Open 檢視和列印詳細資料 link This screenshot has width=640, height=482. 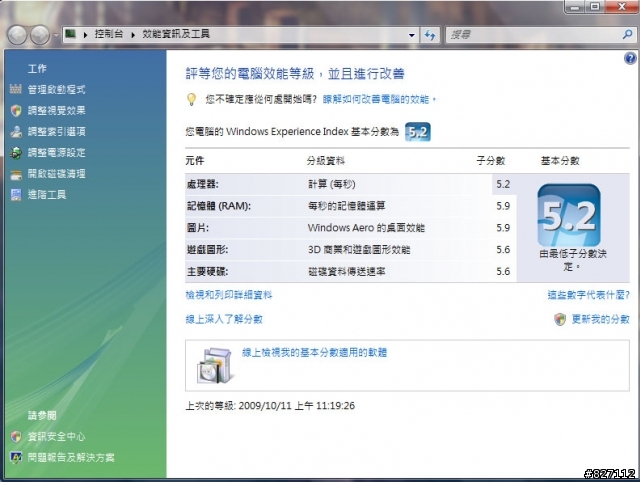pos(229,295)
